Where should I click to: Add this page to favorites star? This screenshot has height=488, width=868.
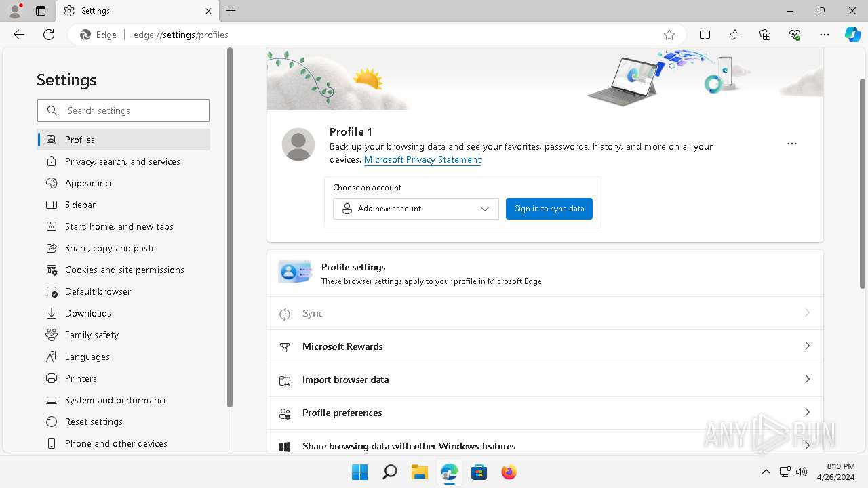[x=669, y=35]
